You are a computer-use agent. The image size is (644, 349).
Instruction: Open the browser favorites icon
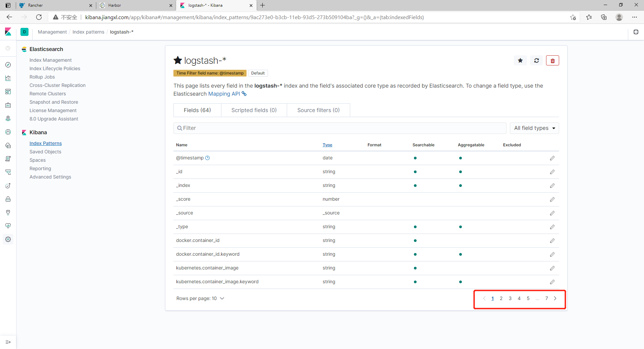(589, 17)
